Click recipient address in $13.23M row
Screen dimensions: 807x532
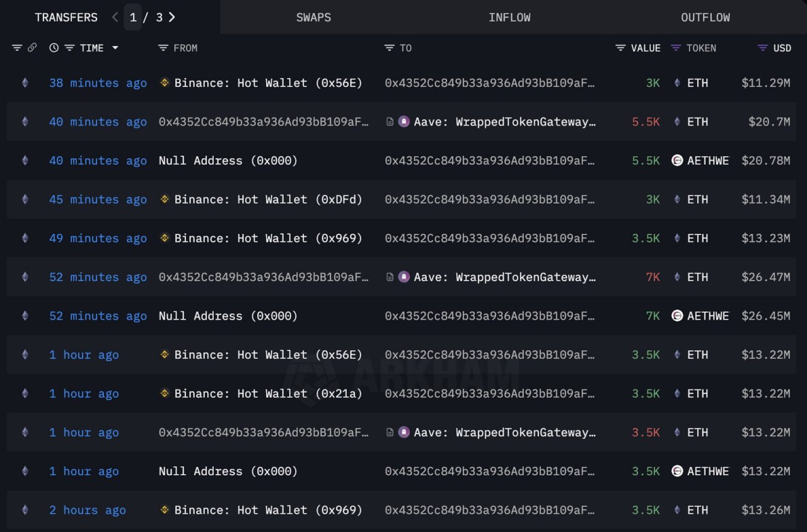point(490,238)
